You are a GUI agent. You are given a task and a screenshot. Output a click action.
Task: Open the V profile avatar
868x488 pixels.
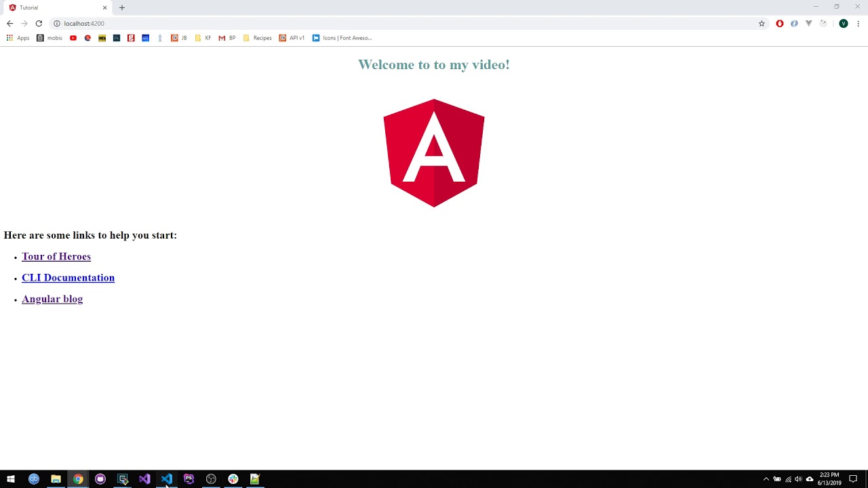point(844,24)
